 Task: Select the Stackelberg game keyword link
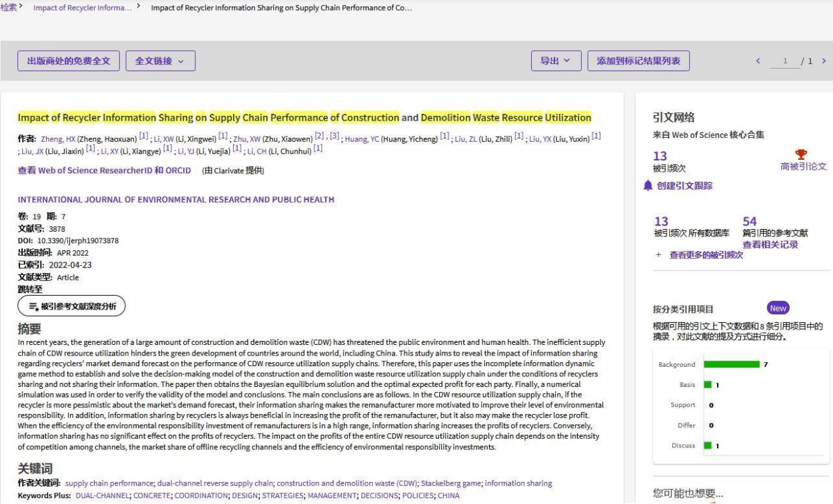pos(450,483)
